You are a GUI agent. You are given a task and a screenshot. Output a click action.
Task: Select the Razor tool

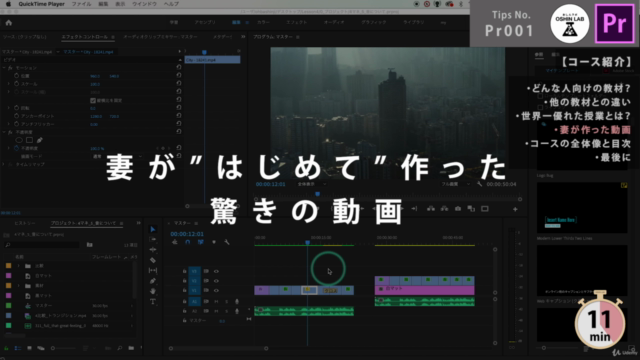153,260
